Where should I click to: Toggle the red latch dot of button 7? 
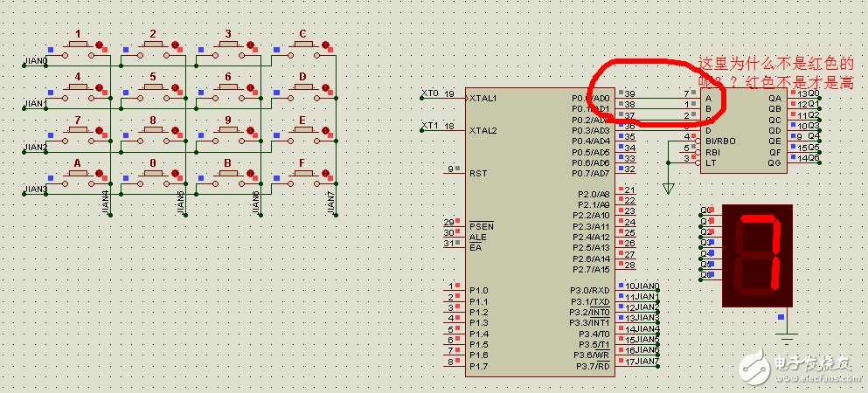tap(100, 130)
